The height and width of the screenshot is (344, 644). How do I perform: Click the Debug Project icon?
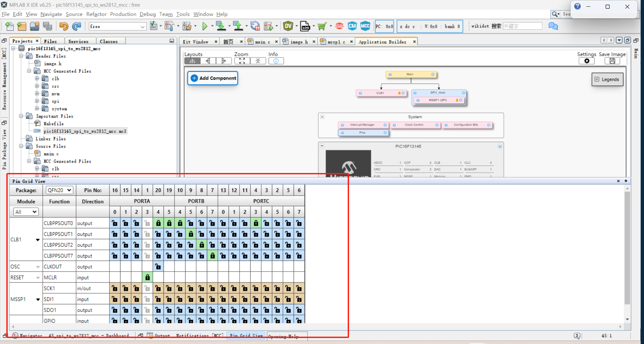point(268,26)
